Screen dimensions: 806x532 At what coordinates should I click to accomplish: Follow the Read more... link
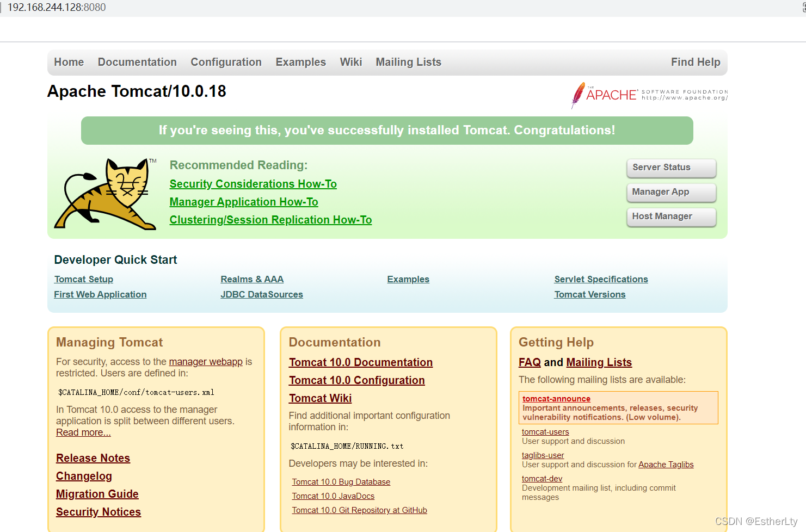point(83,432)
